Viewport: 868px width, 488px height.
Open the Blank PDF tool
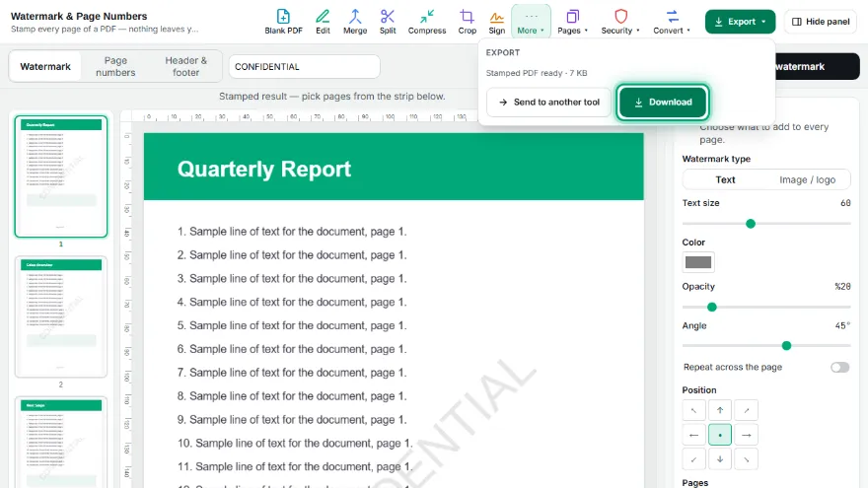point(283,22)
